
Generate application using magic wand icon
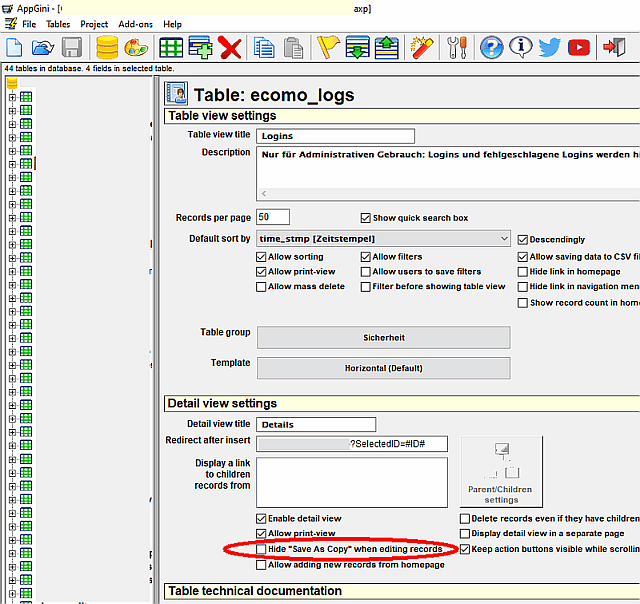422,48
